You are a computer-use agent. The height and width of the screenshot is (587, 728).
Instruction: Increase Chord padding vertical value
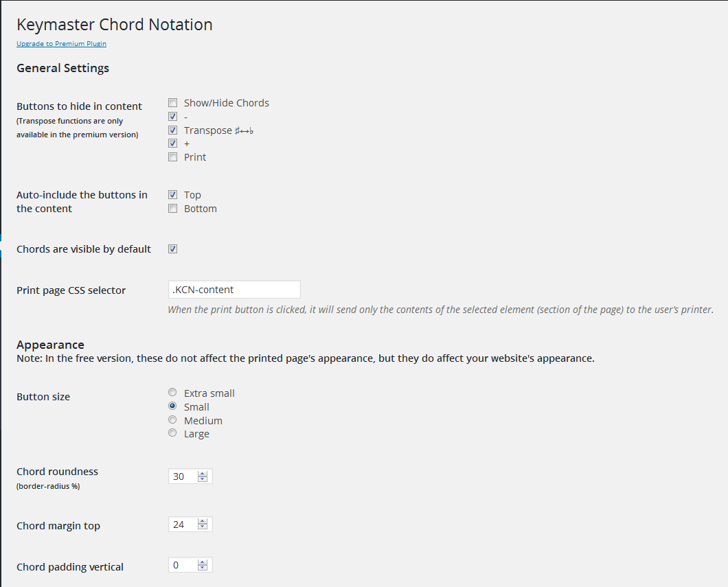[203, 562]
